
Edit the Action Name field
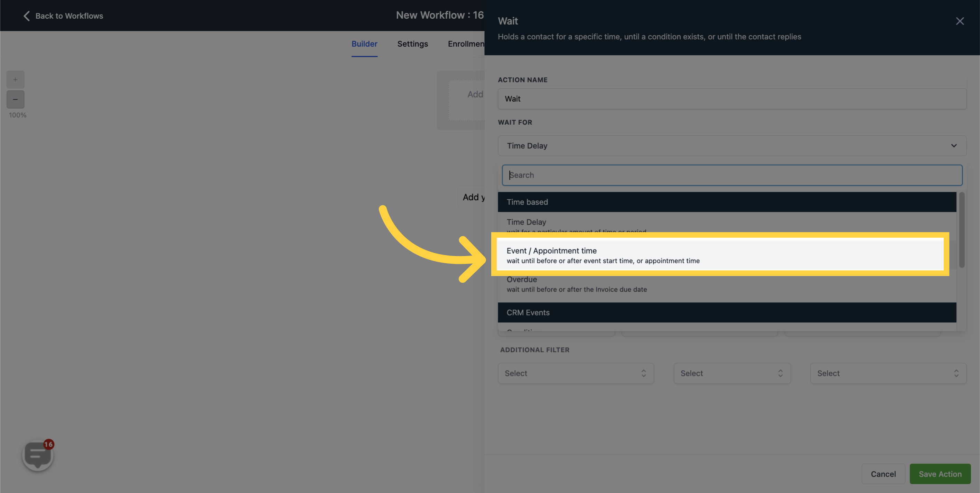tap(731, 99)
